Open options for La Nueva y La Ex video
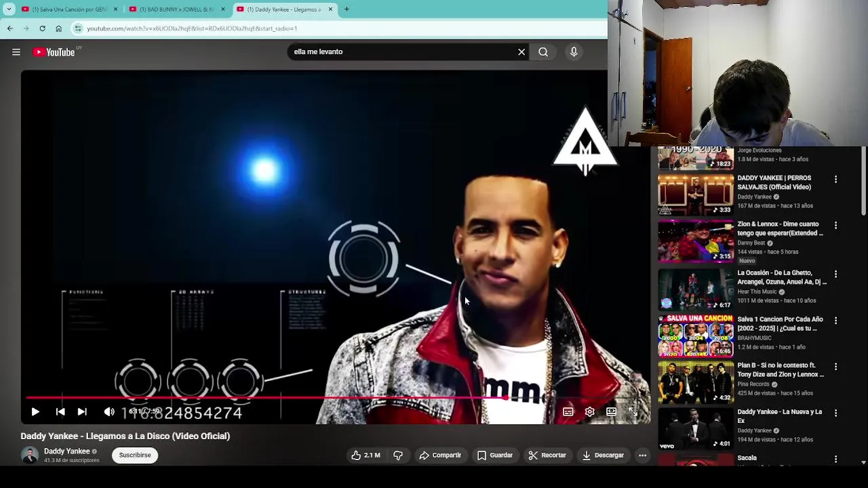 click(x=835, y=412)
